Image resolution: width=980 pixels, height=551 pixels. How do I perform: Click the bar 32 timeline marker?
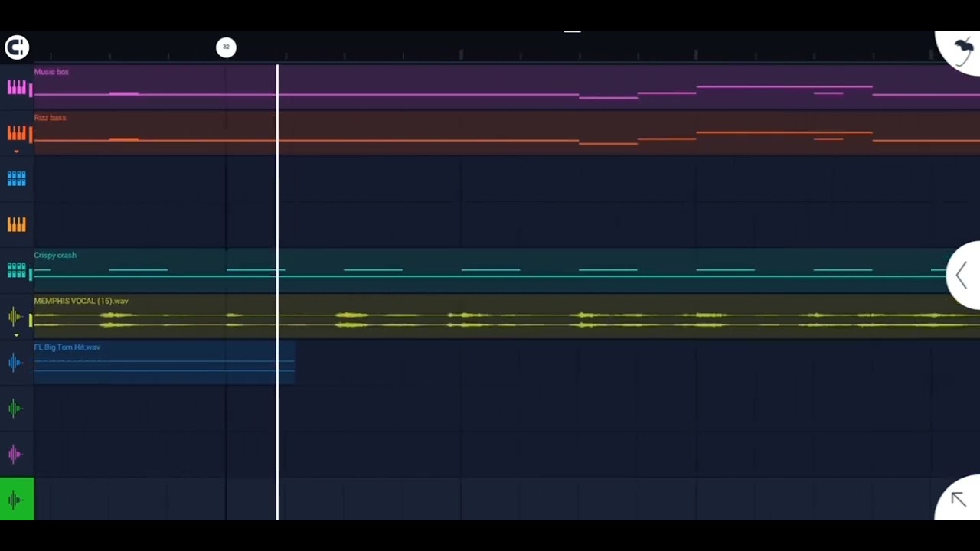click(226, 47)
